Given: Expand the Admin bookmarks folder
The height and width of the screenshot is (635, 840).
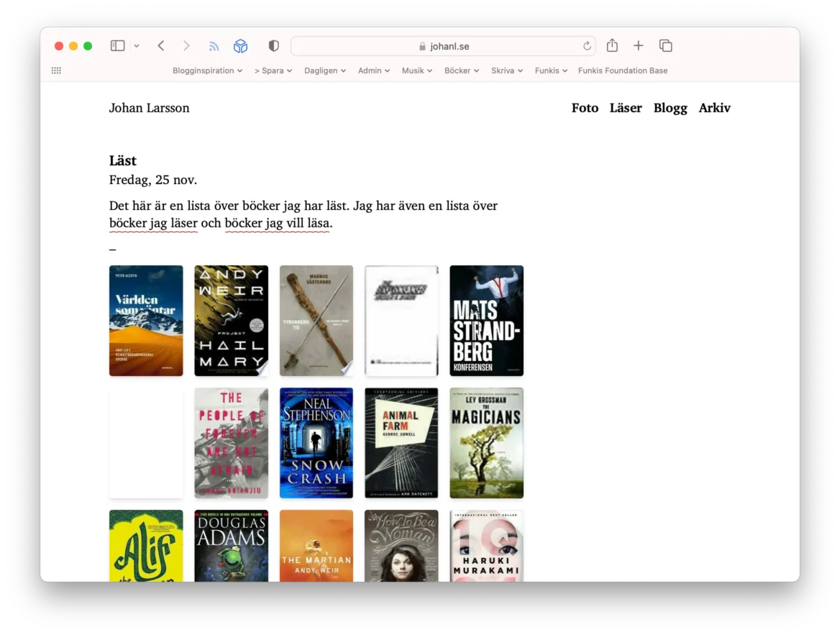Looking at the screenshot, I should pos(374,70).
